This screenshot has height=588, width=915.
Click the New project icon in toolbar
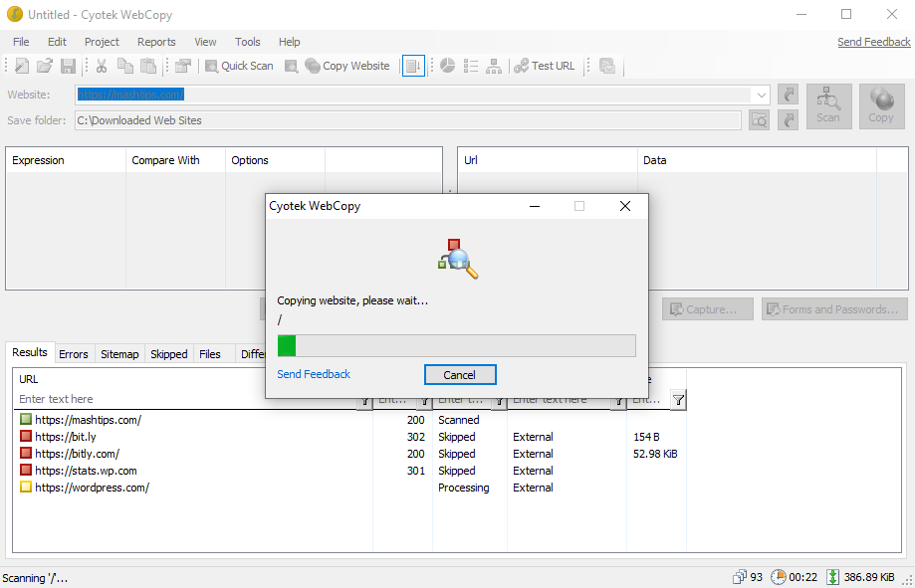pos(21,67)
